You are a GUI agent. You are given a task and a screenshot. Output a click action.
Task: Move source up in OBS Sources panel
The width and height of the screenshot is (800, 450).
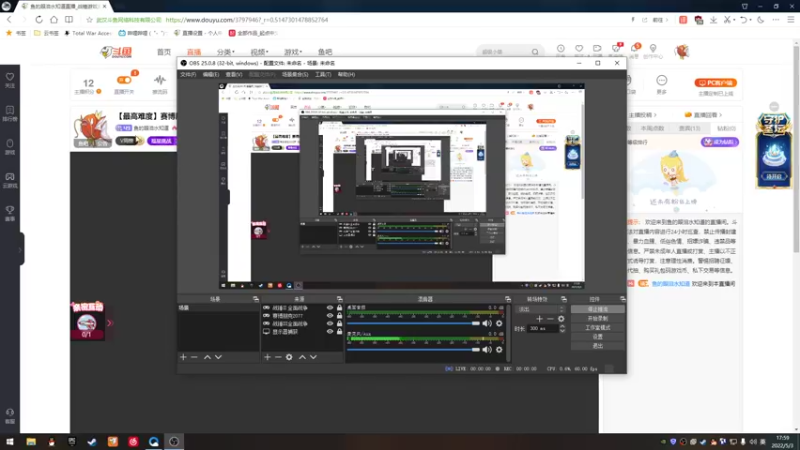point(302,357)
